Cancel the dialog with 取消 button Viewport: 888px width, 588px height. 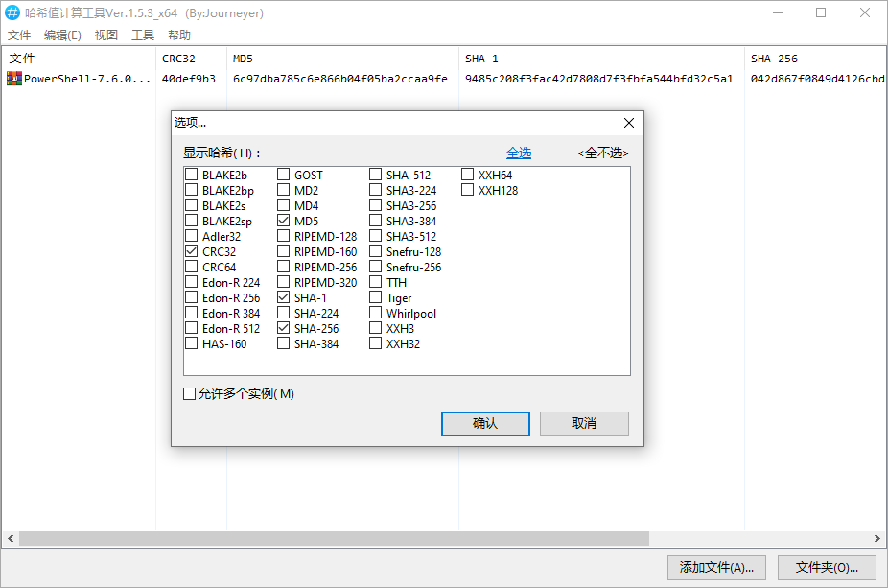click(584, 423)
